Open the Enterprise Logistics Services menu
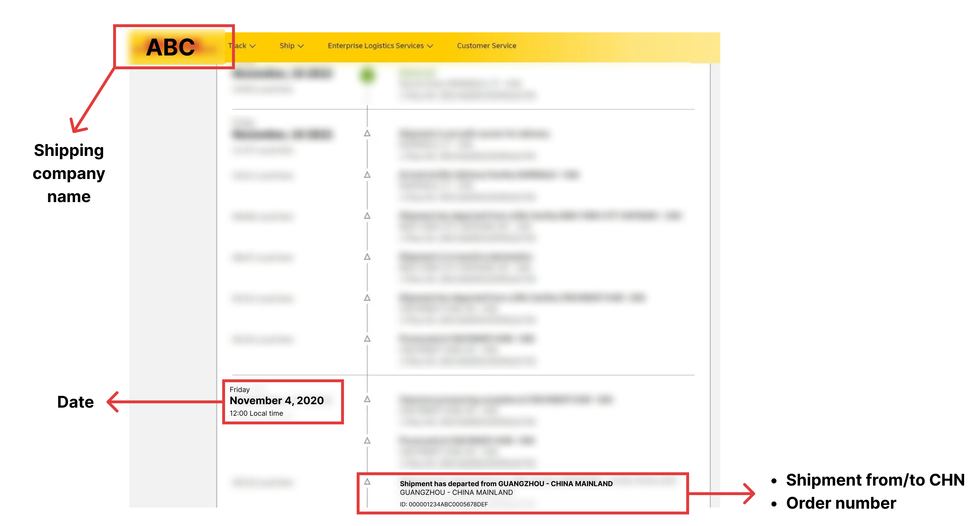The image size is (980, 526). (375, 46)
